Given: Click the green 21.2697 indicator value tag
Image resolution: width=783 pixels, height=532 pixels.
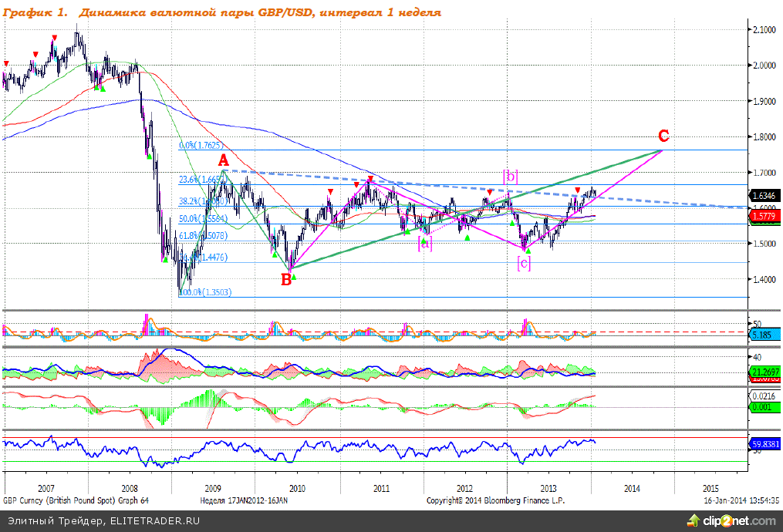Looking at the screenshot, I should [x=763, y=372].
